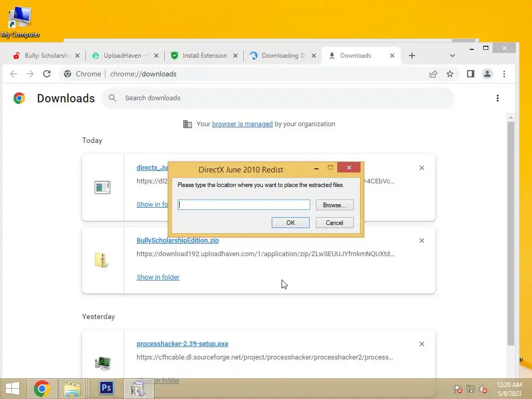Open the Chrome three-dot menu
532x399 pixels.
[x=504, y=74]
